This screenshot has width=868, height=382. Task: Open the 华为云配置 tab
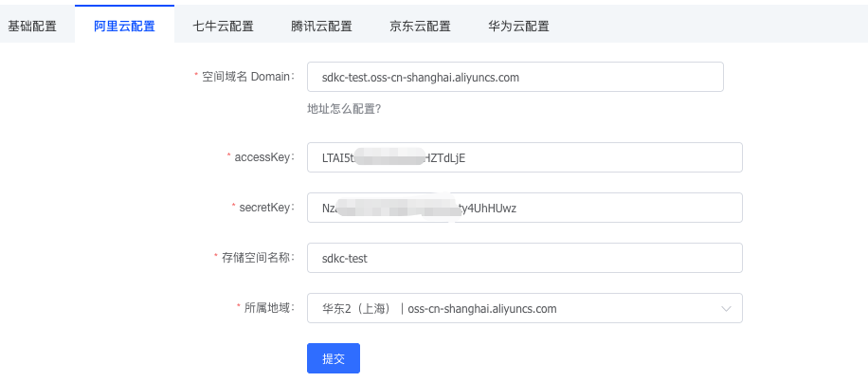pyautogui.click(x=518, y=26)
